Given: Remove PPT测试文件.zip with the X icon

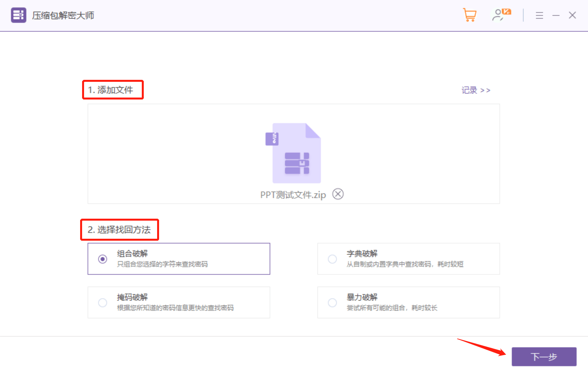Looking at the screenshot, I should [337, 194].
